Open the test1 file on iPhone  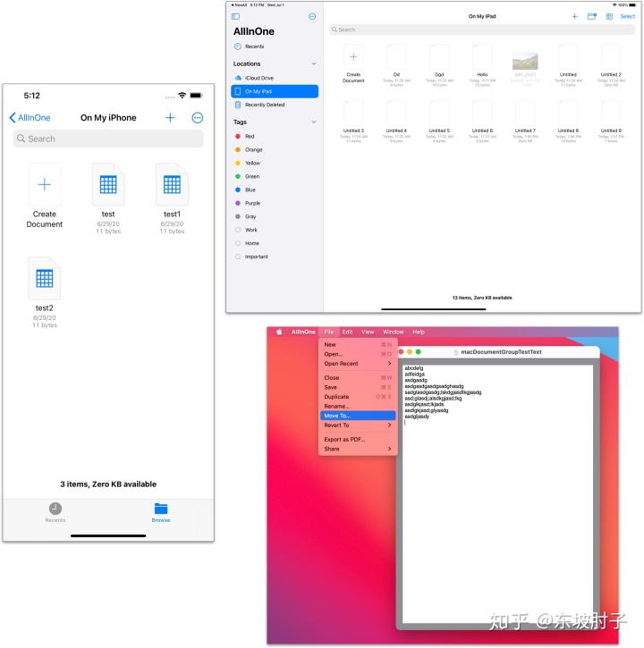click(172, 198)
